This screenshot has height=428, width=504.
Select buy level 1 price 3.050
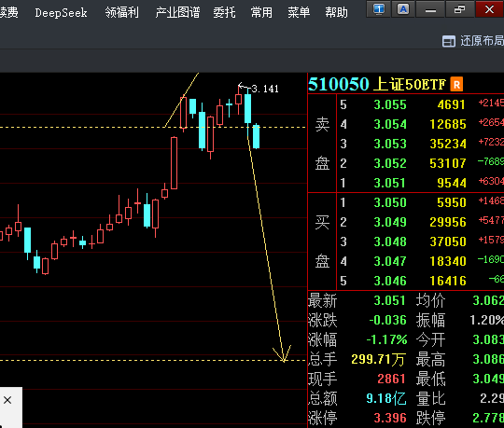(390, 202)
